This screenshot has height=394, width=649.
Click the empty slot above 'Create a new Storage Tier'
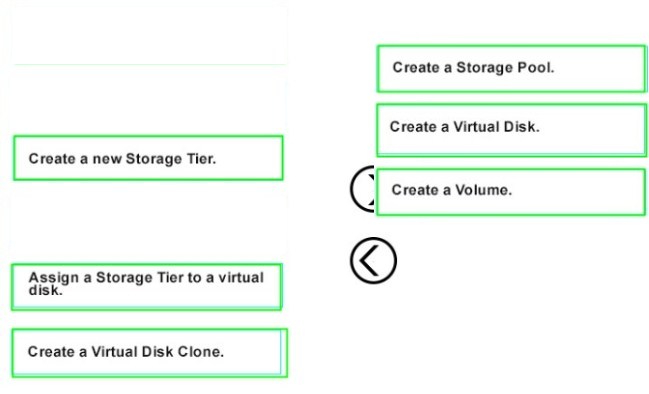point(149,99)
